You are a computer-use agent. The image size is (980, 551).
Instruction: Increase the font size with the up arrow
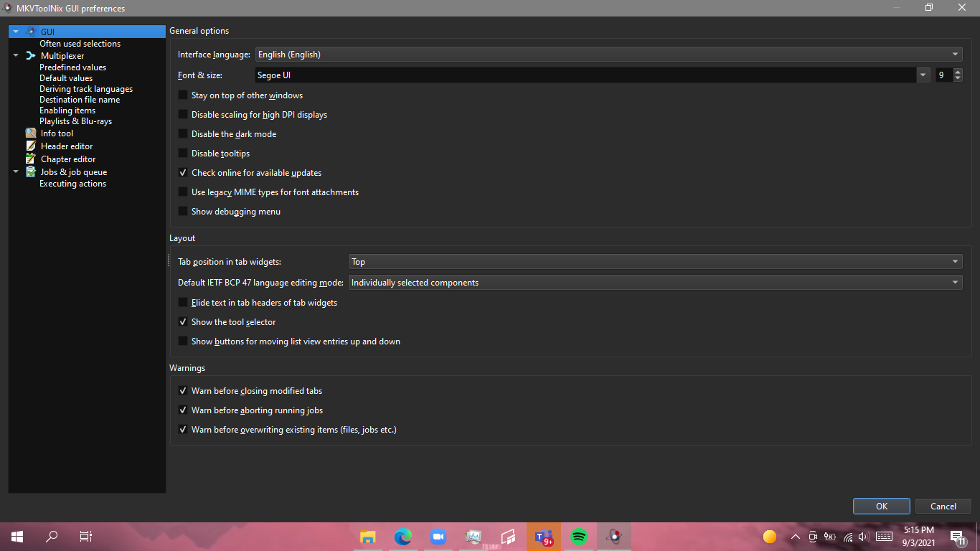[x=958, y=72]
